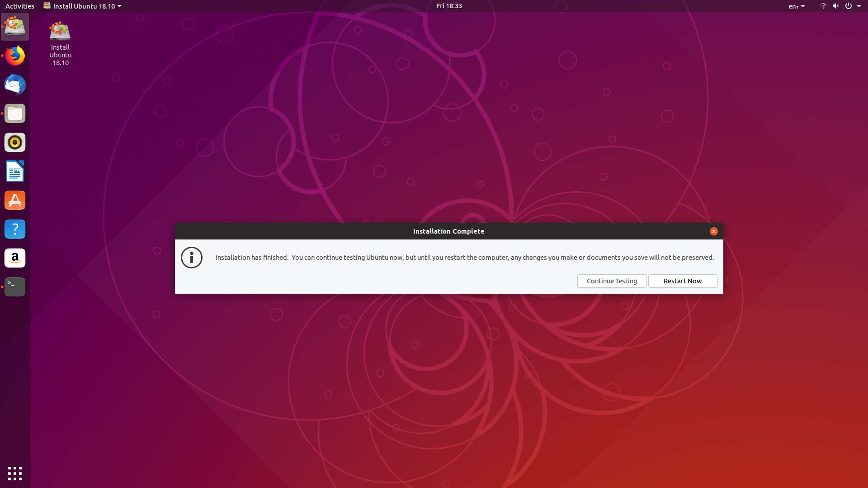The height and width of the screenshot is (488, 868).
Task: Open Ubuntu Software store icon
Action: (15, 200)
